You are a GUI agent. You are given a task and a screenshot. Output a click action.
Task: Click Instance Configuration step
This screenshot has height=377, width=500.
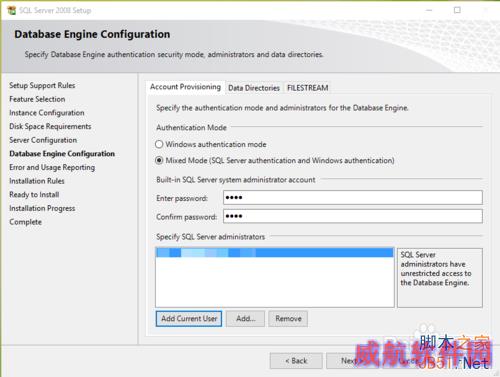point(47,113)
